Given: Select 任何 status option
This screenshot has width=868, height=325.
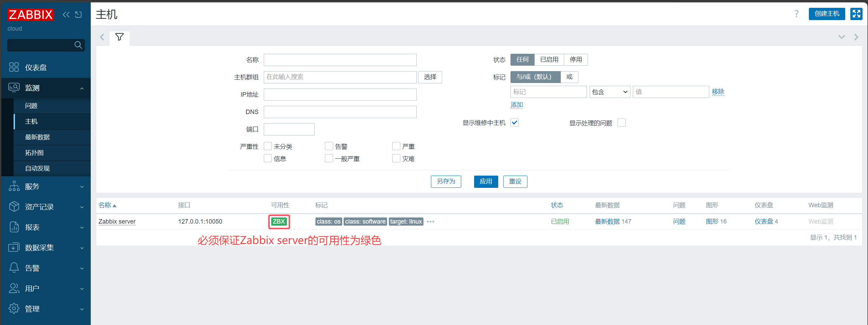Looking at the screenshot, I should tap(522, 60).
